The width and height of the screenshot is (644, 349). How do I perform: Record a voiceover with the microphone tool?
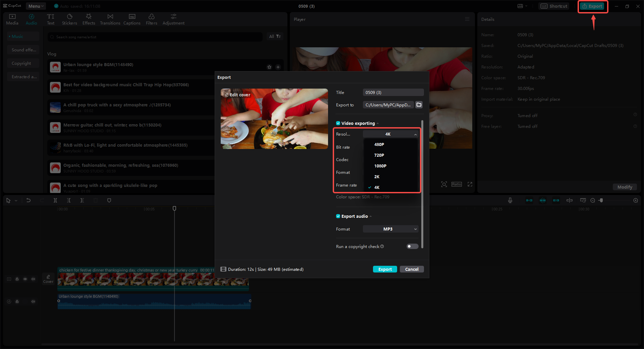(510, 200)
